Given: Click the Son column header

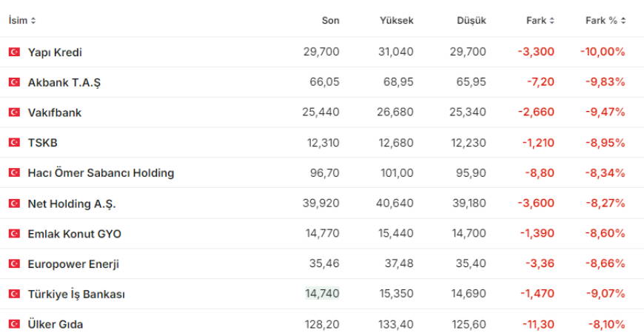Looking at the screenshot, I should (330, 21).
